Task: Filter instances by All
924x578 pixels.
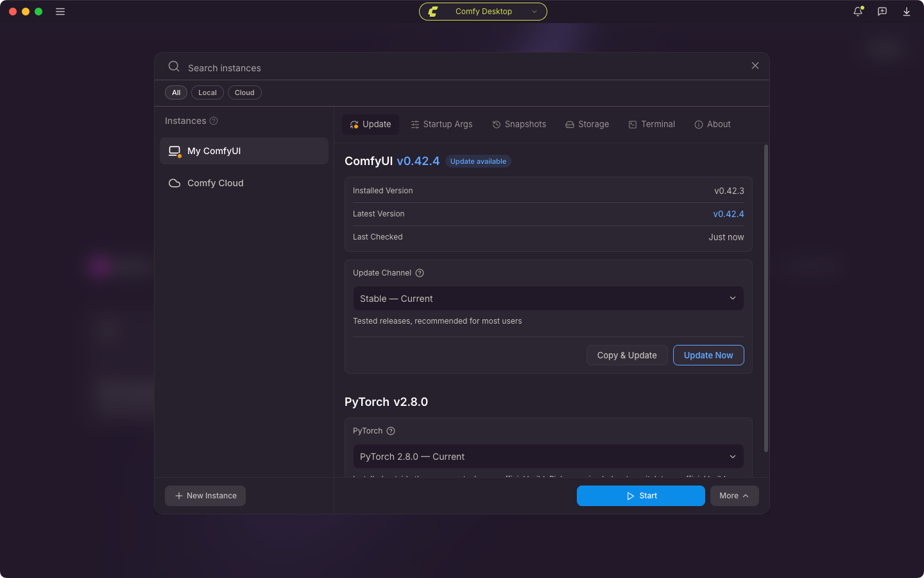Action: (176, 92)
